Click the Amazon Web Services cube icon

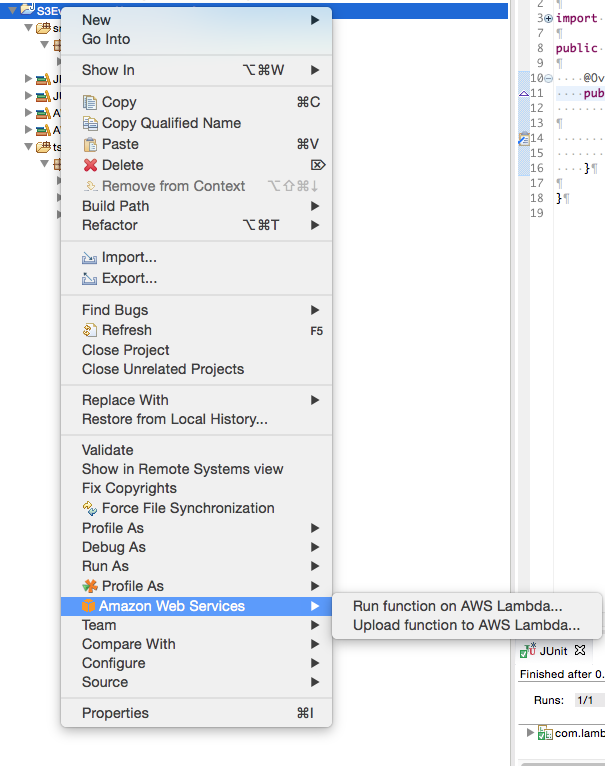click(x=88, y=606)
